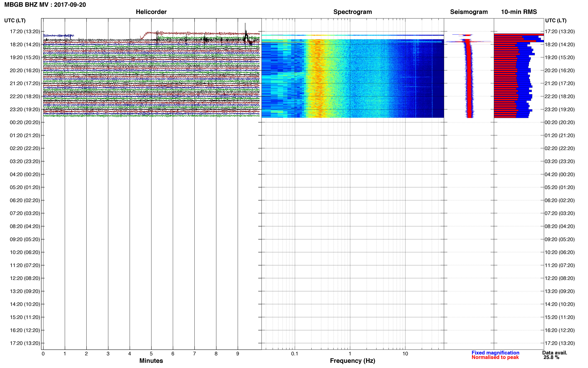Click the left 01:20 (21:20) time label

pyautogui.click(x=25, y=135)
